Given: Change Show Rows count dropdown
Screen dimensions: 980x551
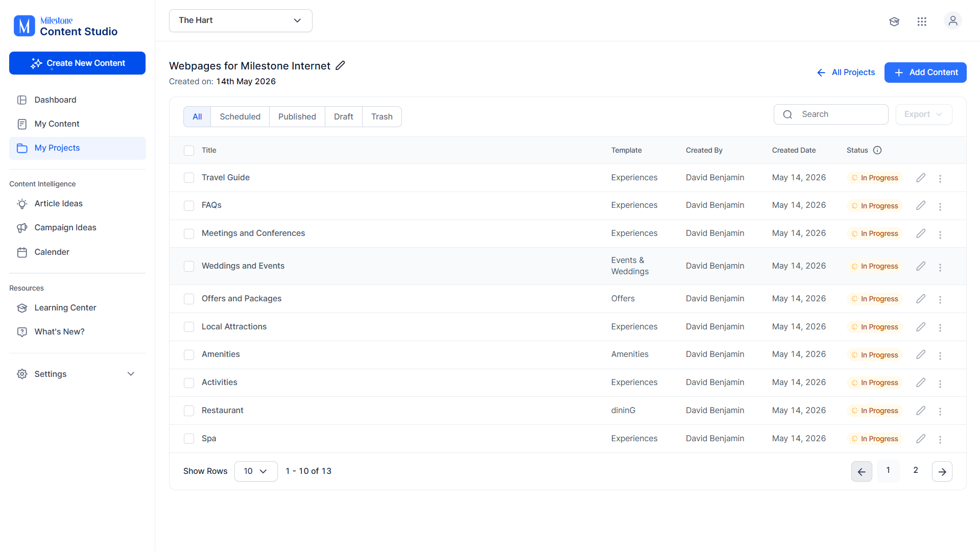Looking at the screenshot, I should pos(256,471).
